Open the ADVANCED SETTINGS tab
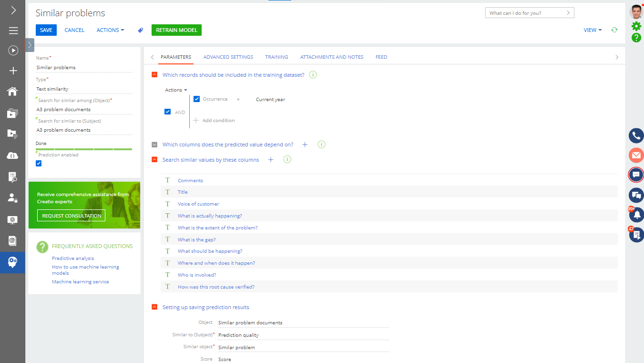Viewport: 644px width, 363px height. (228, 56)
